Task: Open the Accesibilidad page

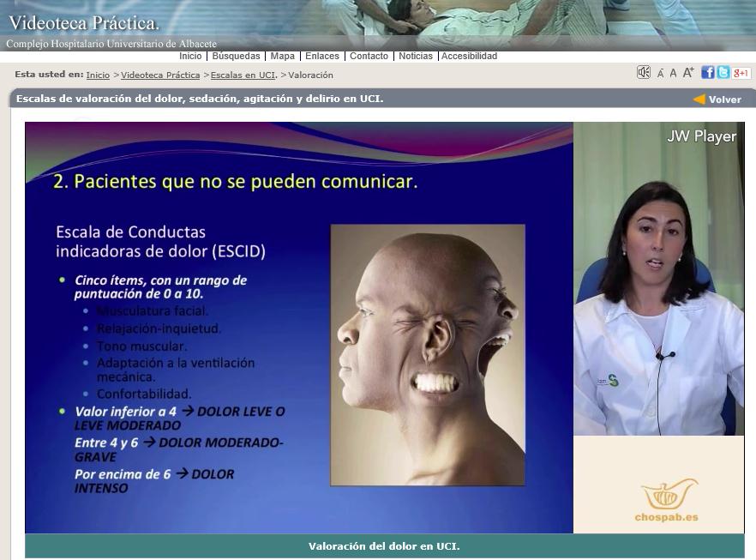Action: click(469, 57)
